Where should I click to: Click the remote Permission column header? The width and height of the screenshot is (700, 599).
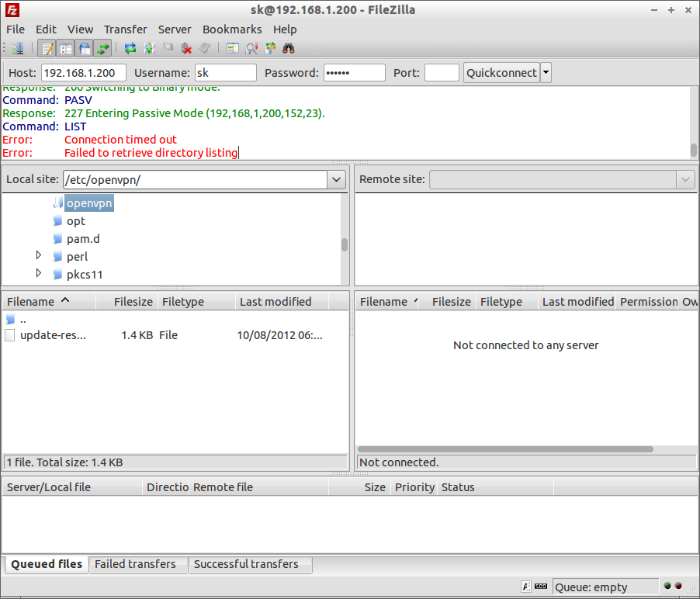(647, 302)
